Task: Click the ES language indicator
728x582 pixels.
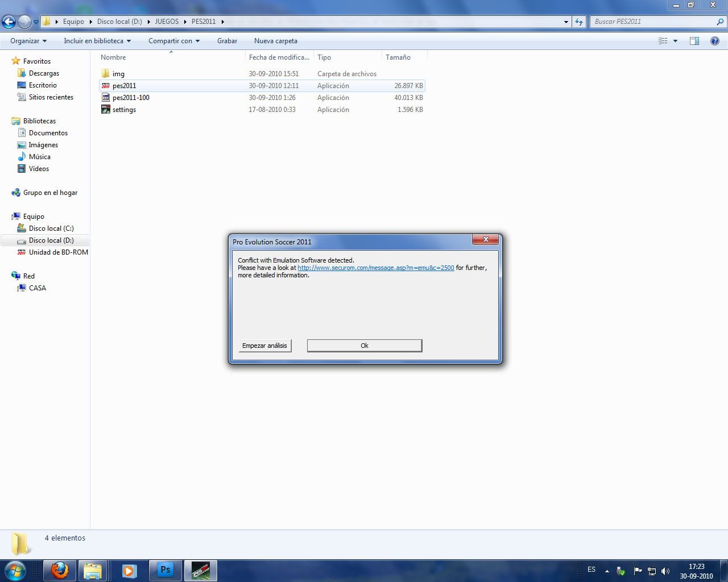Action: click(x=591, y=569)
